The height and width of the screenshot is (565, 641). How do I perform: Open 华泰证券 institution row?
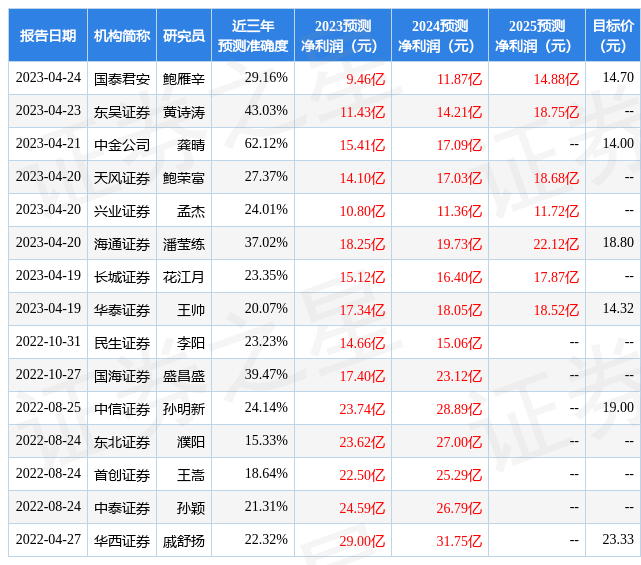[122, 309]
